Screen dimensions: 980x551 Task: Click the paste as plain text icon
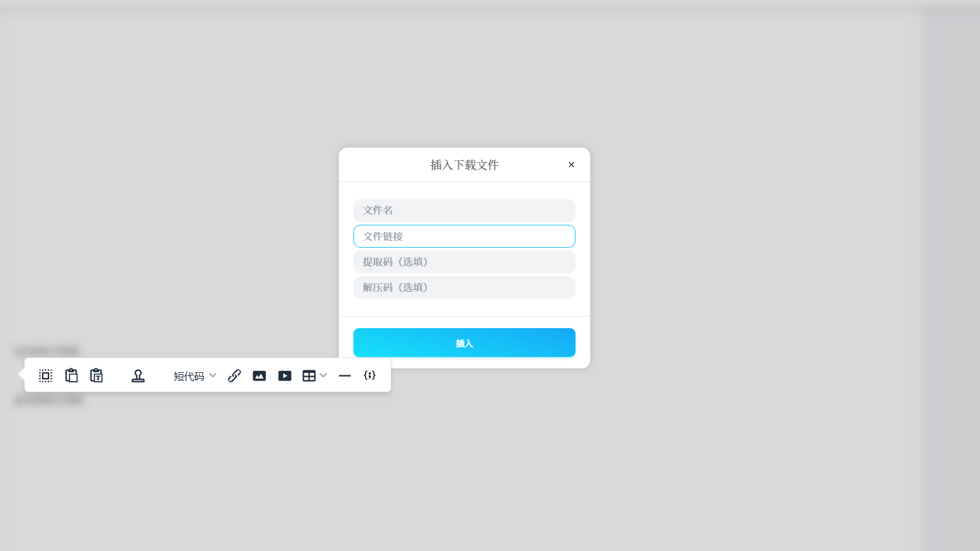(96, 375)
